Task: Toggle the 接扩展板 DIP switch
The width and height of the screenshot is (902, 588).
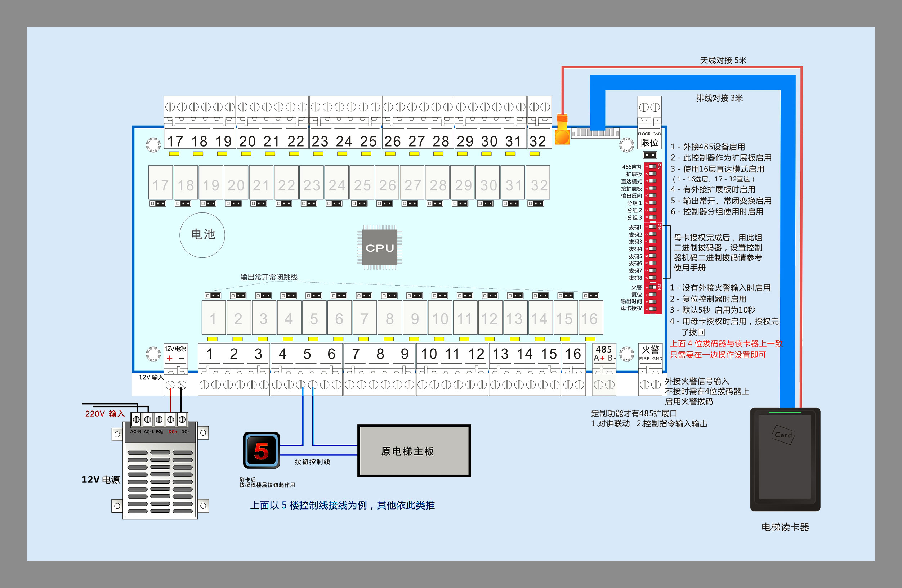Action: 653,188
